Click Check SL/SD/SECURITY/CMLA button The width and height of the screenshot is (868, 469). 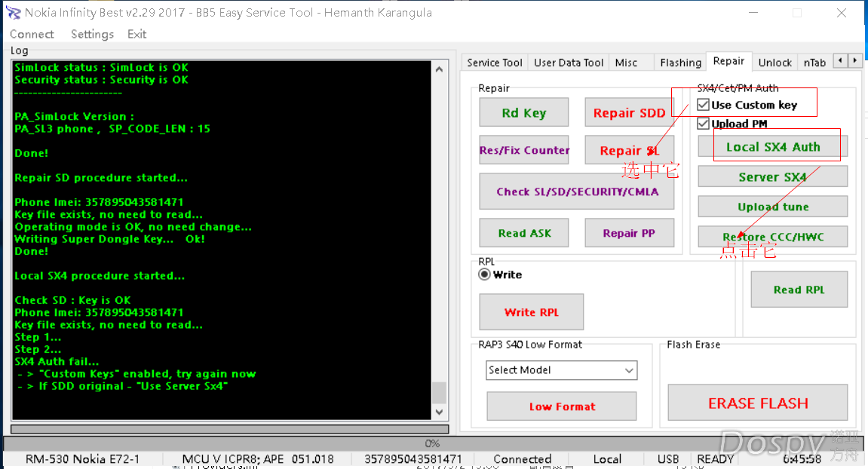577,192
